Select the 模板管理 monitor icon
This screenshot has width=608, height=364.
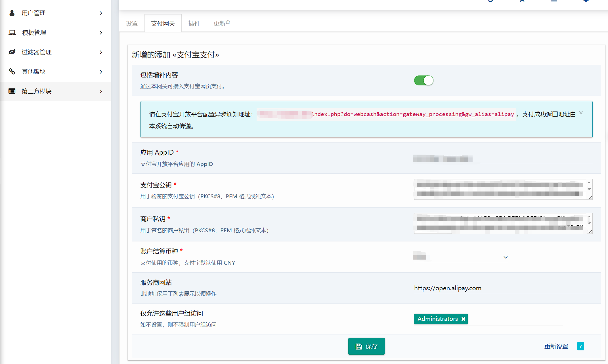pos(12,32)
